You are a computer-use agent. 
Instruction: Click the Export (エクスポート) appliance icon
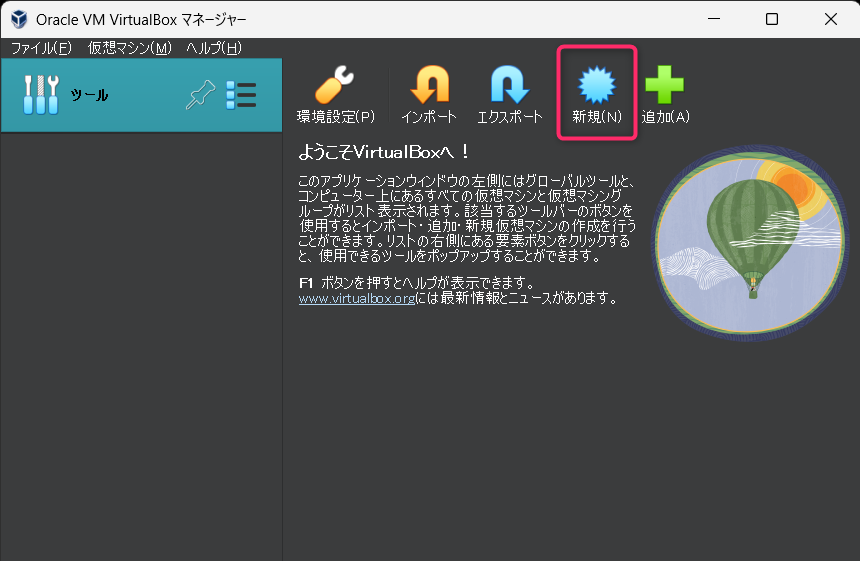(x=509, y=86)
